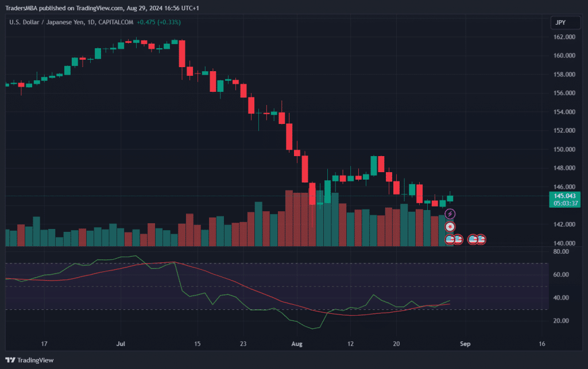Open the JPY currency selector
Screen dimensions: 588x369
[x=561, y=22]
